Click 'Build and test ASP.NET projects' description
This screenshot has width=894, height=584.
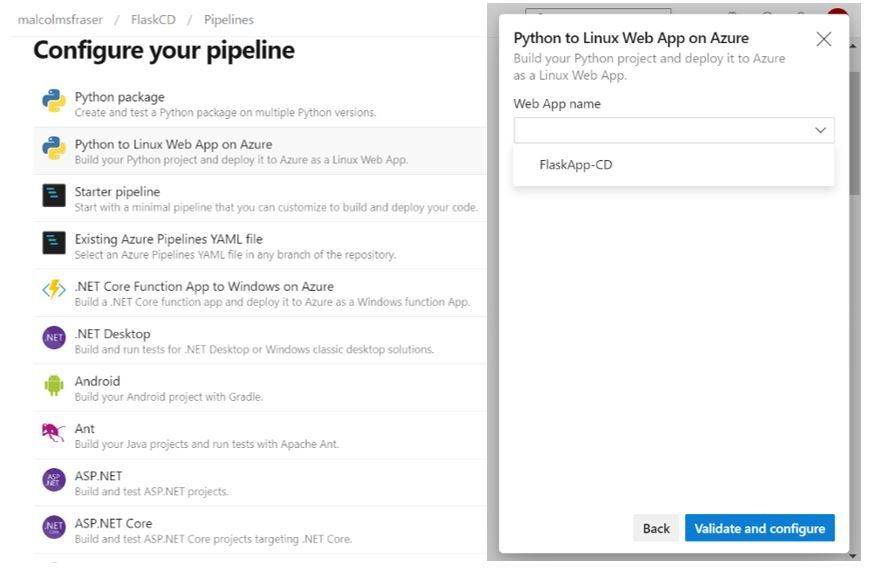[152, 491]
